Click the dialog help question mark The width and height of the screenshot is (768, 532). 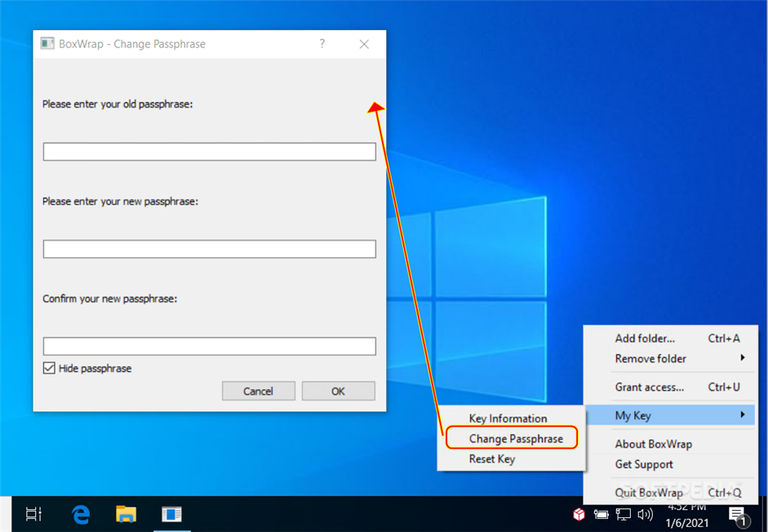tap(322, 43)
